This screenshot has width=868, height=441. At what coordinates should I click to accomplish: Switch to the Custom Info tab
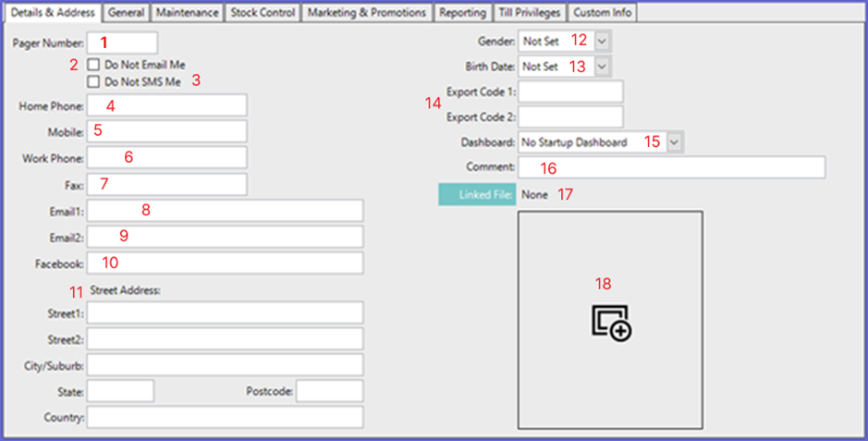click(x=601, y=13)
